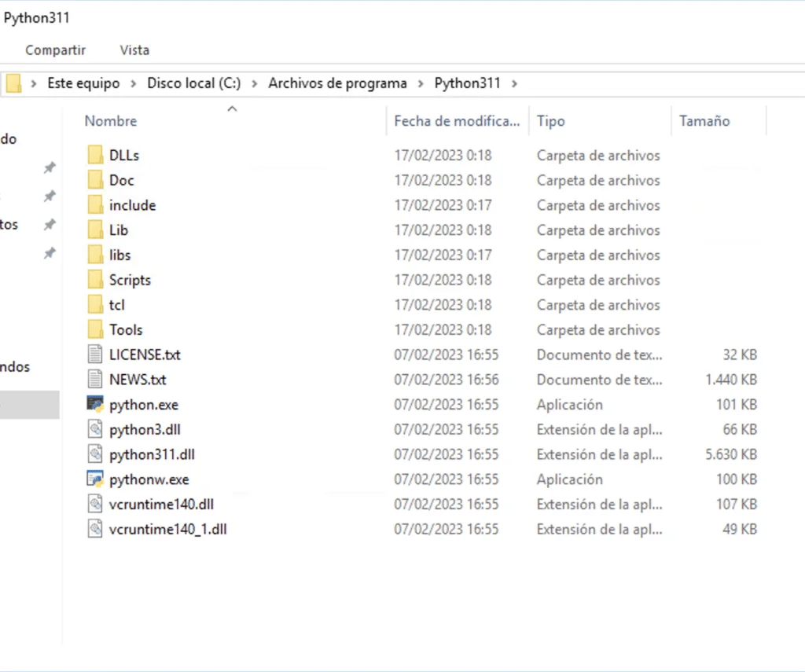Navigate to Archivos de programa via breadcrumb

pyautogui.click(x=337, y=83)
